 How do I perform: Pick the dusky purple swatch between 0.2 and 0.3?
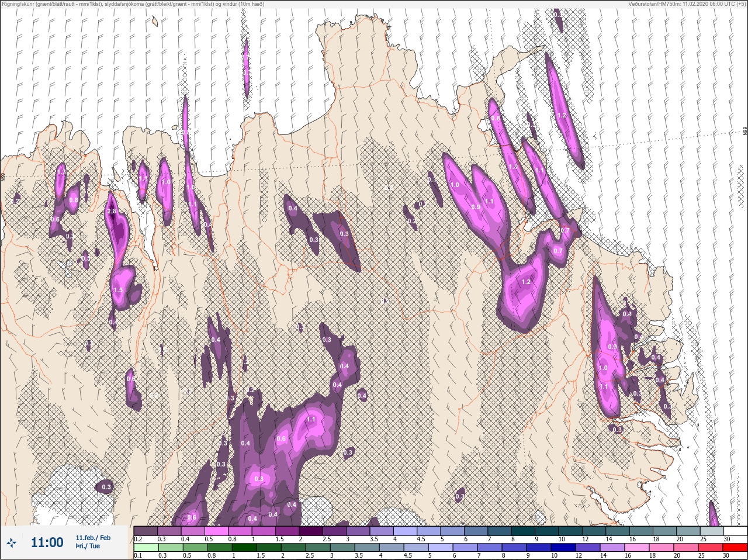click(x=146, y=531)
